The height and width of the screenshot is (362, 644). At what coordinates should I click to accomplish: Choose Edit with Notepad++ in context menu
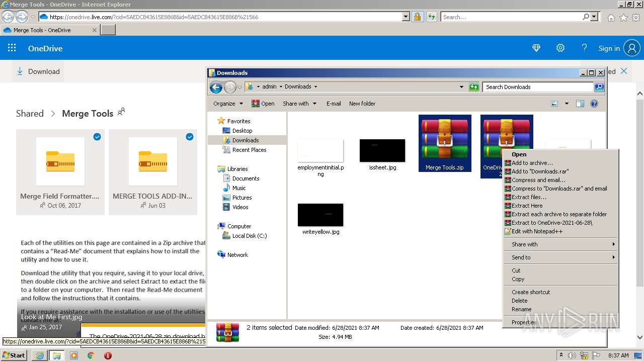click(x=560, y=231)
